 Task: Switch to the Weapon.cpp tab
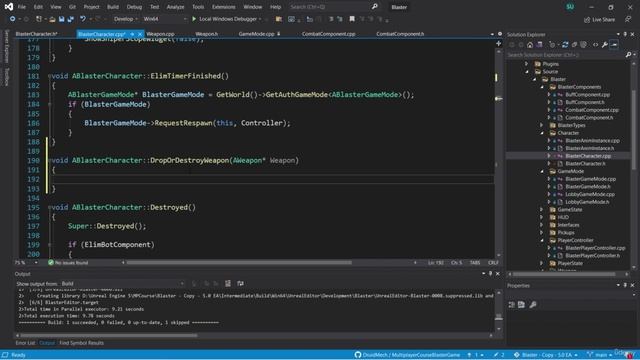(x=160, y=34)
